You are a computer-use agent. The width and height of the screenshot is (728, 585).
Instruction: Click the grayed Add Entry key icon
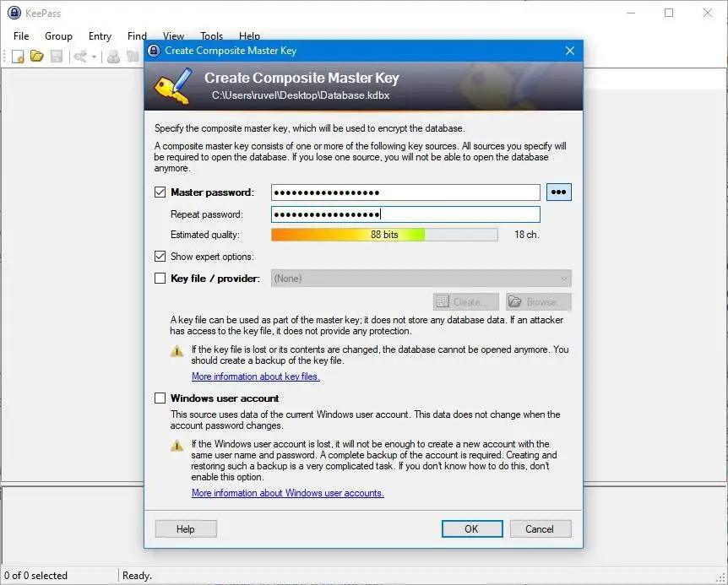pos(80,57)
